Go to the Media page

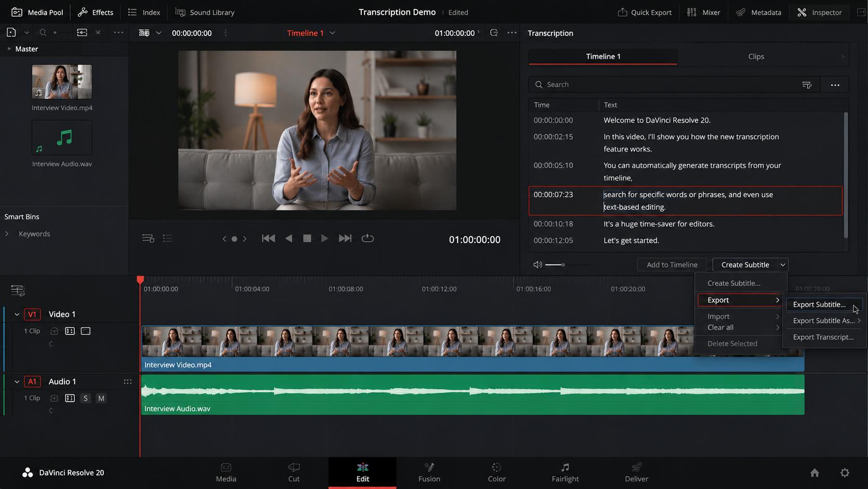point(226,472)
